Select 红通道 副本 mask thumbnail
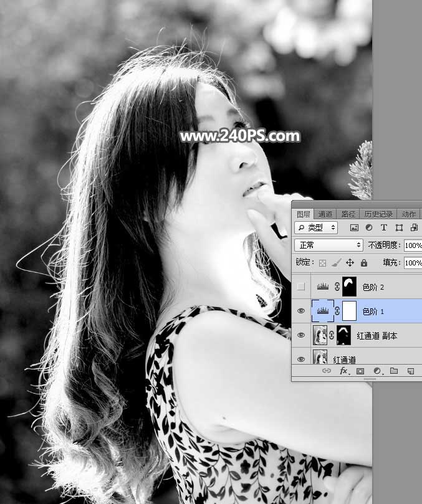Image resolution: width=422 pixels, height=504 pixels. pos(343,335)
